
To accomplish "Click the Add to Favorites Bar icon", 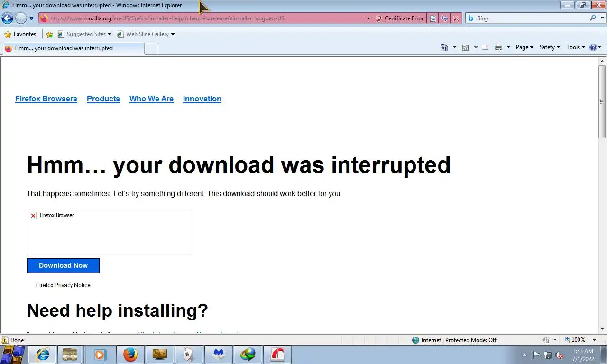I will [50, 34].
